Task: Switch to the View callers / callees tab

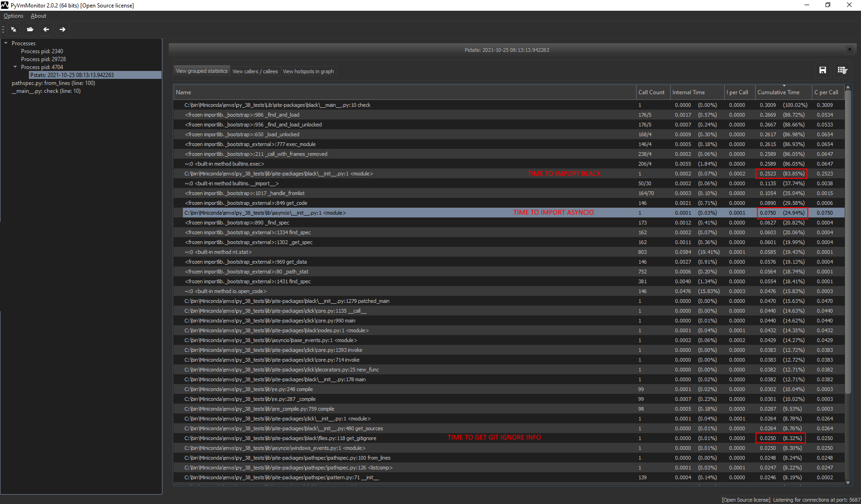Action: [x=255, y=71]
